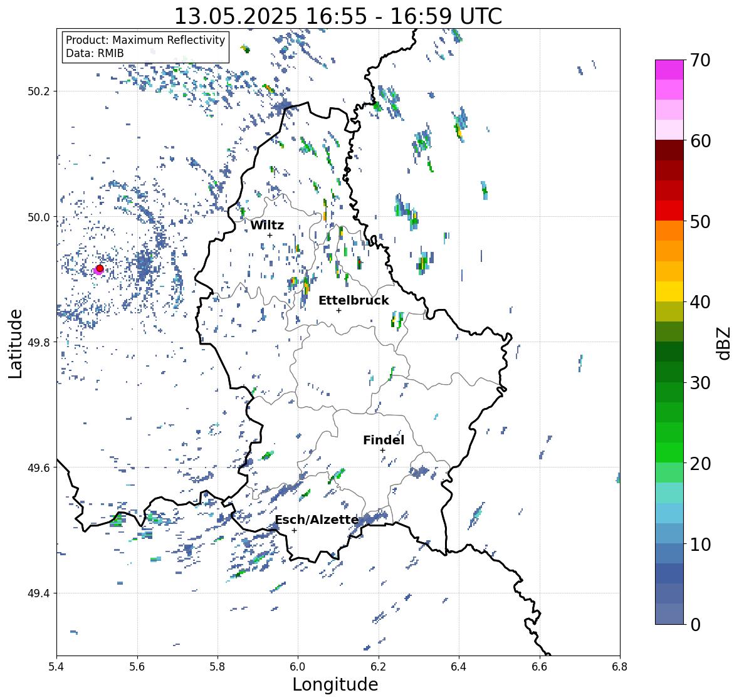Click latitude tick label 49.6
The width and height of the screenshot is (739, 700).
coord(39,468)
